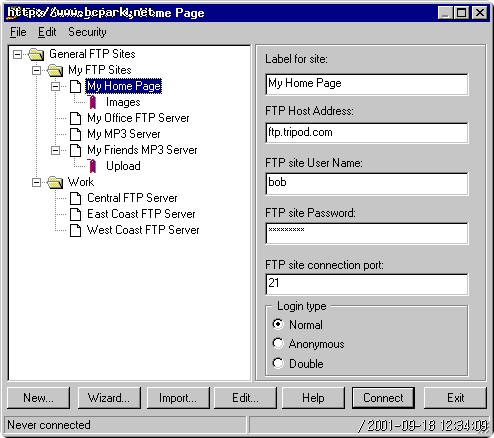Click the West Coast FTP Server page icon
The width and height of the screenshot is (494, 438).
click(75, 230)
